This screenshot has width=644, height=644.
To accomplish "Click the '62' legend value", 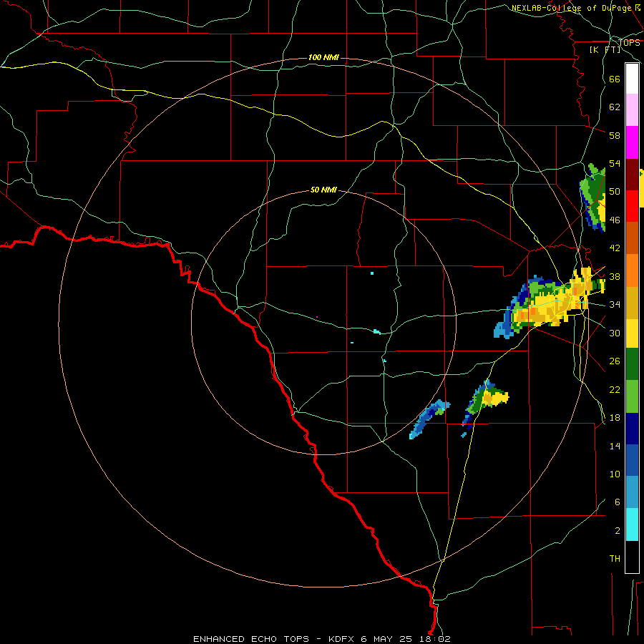I will 615,107.
